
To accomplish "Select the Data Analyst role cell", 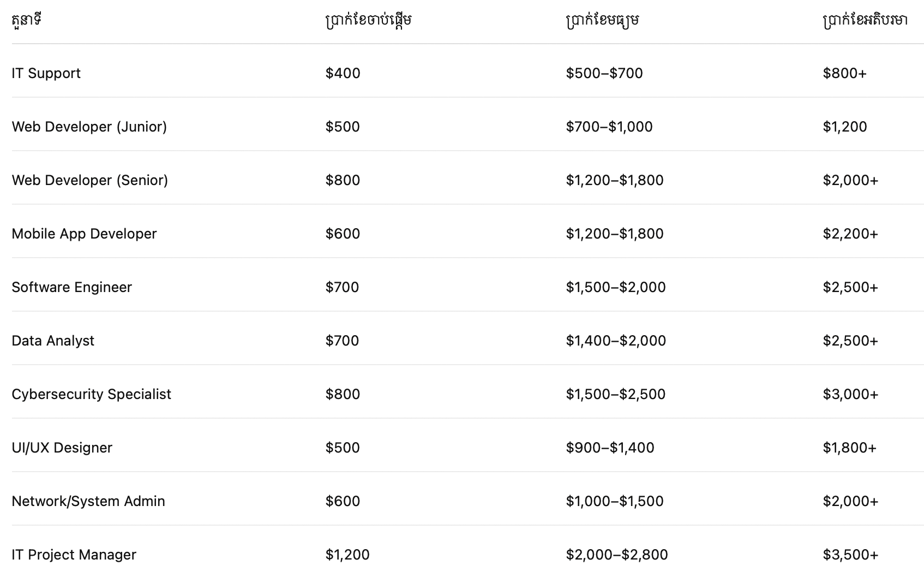I will click(x=53, y=341).
